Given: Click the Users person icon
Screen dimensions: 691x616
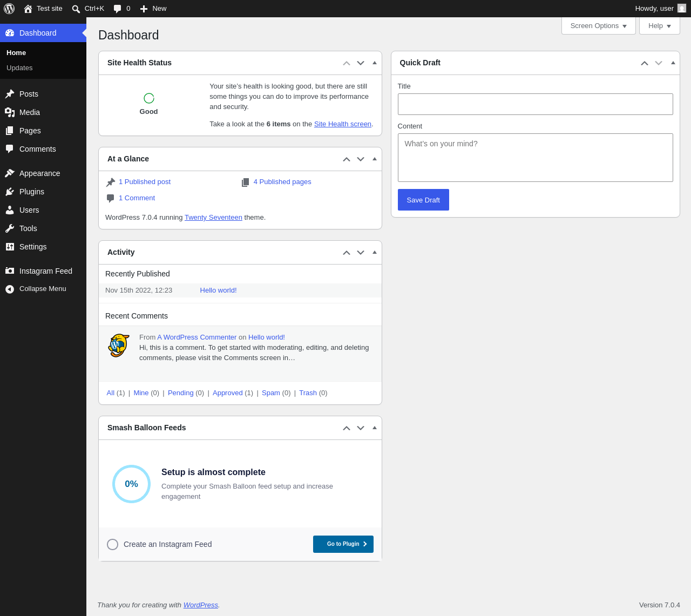Looking at the screenshot, I should pos(10,210).
